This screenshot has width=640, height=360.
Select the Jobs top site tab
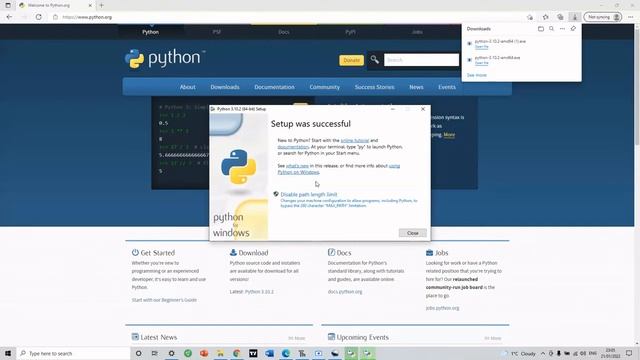417,32
